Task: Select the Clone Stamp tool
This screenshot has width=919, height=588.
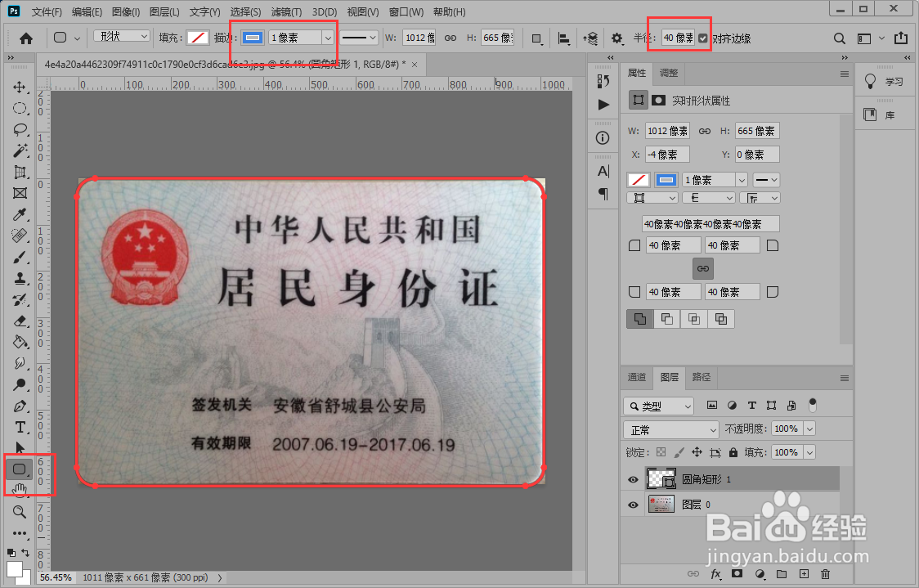Action: click(x=20, y=279)
